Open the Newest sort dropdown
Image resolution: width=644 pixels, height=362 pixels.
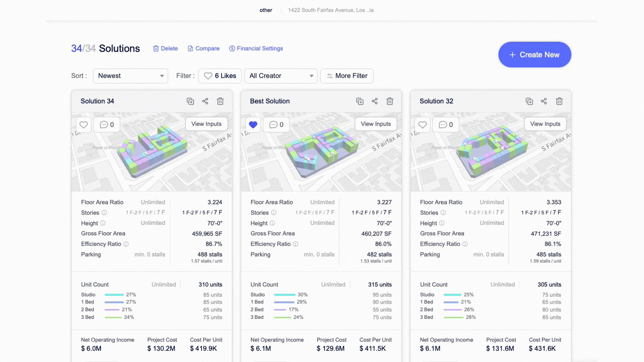(130, 76)
